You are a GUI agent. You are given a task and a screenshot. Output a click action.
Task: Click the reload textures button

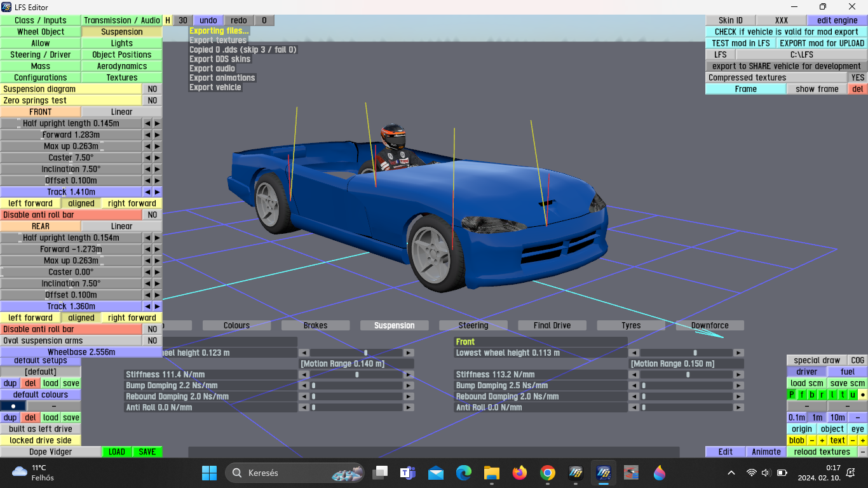(822, 452)
